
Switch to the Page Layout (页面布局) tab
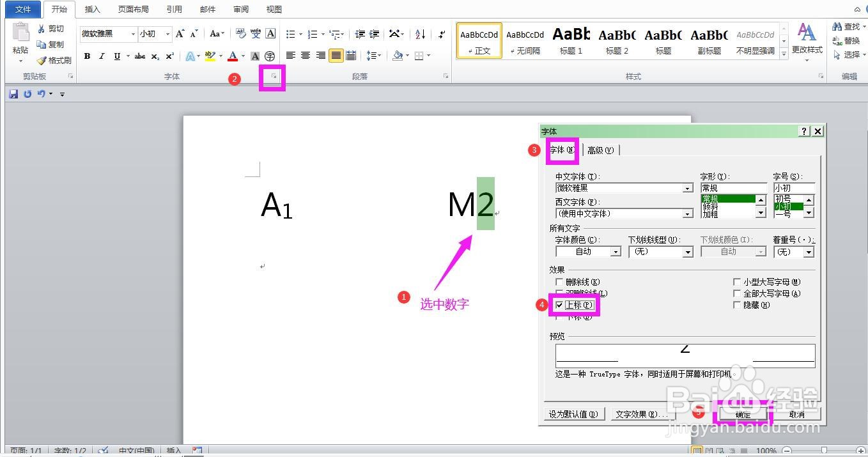pos(134,9)
